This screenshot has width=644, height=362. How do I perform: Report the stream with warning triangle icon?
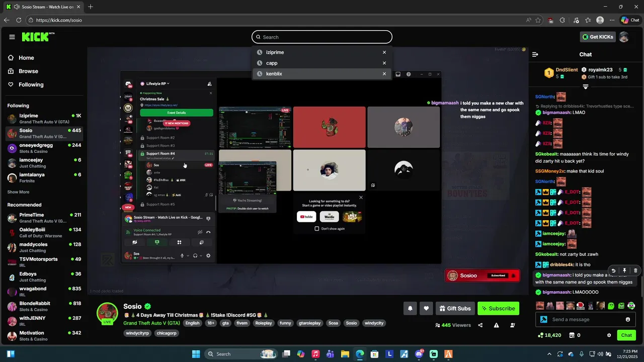pos(497,325)
